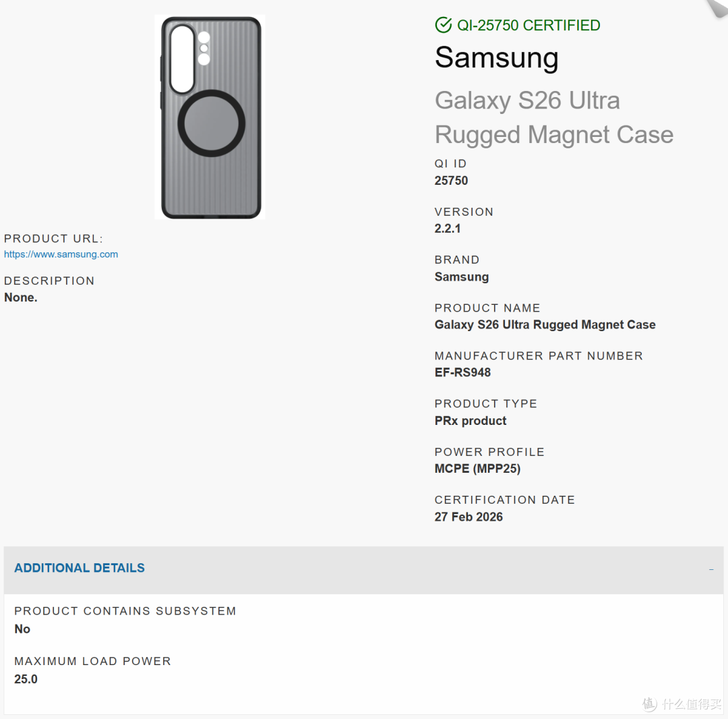The image size is (728, 719).
Task: Click the Brand value Samsung
Action: tap(462, 277)
